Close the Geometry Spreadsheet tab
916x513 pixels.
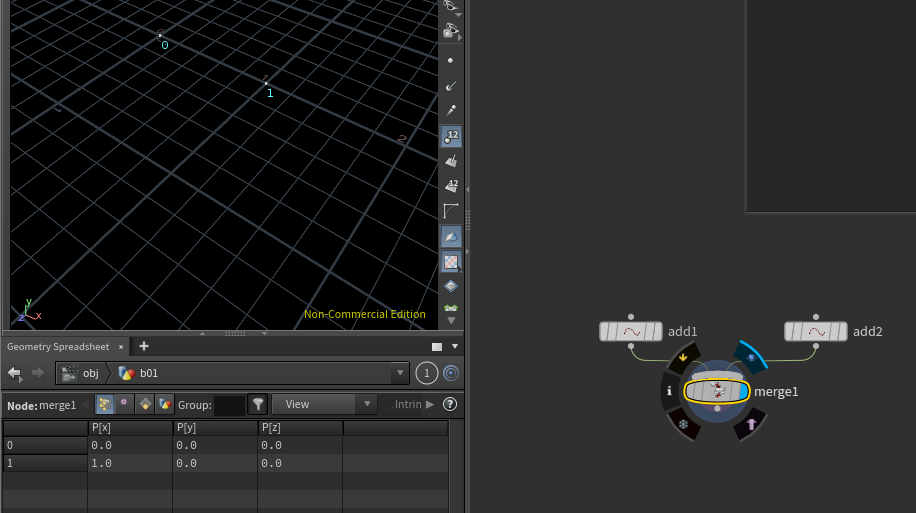coord(121,346)
